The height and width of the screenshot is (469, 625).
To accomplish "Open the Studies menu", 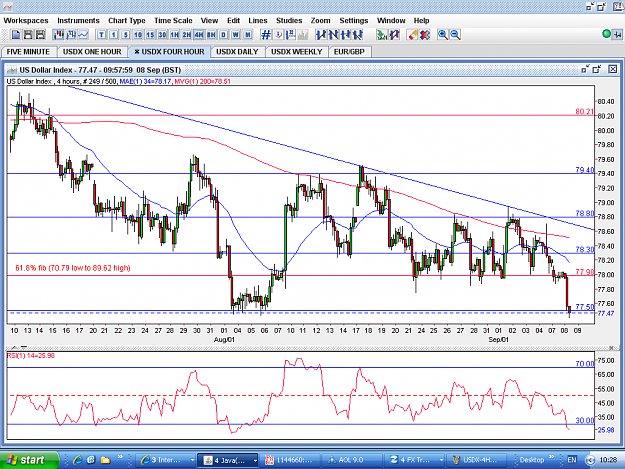I will click(289, 21).
